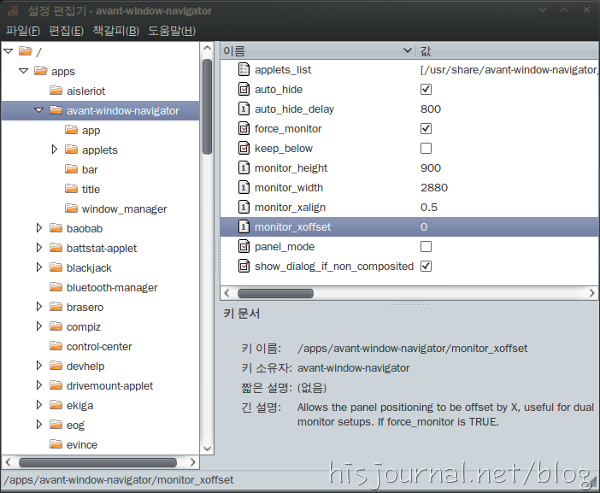Click the key list scroll-right arrow
Screen dimensions: 600x493
pos(592,293)
